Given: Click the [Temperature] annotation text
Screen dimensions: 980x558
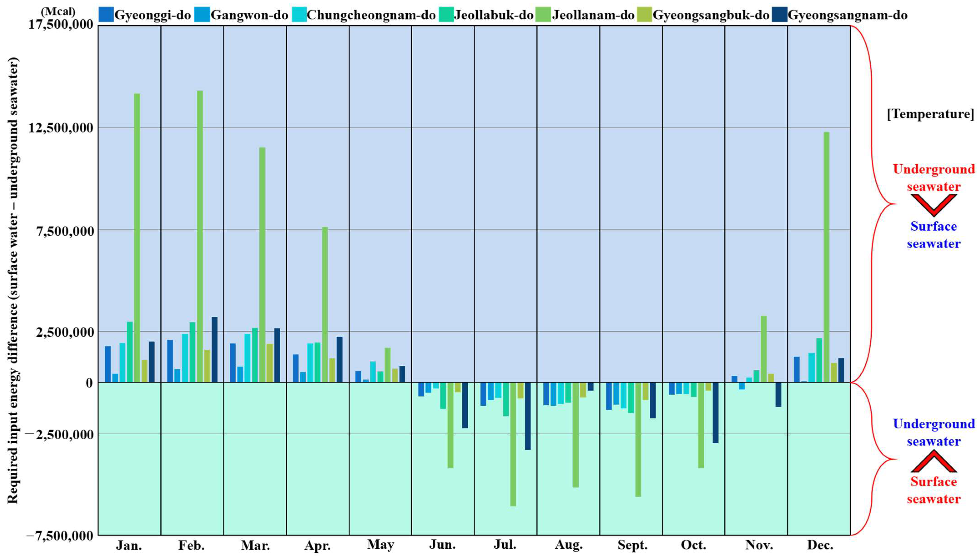Looking at the screenshot, I should 930,114.
